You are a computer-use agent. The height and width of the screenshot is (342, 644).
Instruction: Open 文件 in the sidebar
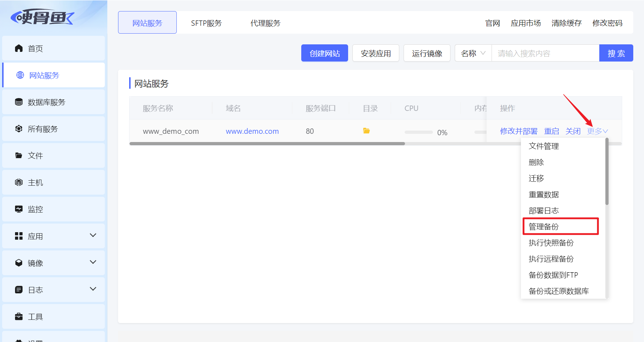click(x=54, y=156)
